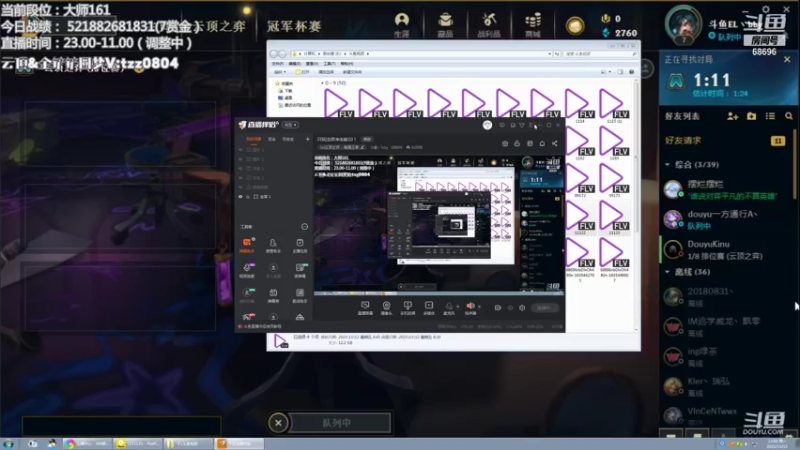Click the friends list view options icon
Viewport: 800px width, 450px height.
click(770, 116)
